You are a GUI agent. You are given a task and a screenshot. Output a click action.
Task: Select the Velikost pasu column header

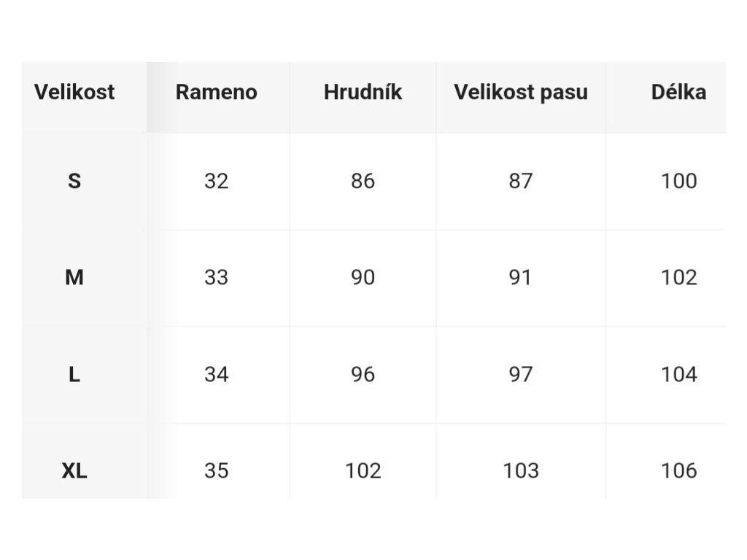521,92
